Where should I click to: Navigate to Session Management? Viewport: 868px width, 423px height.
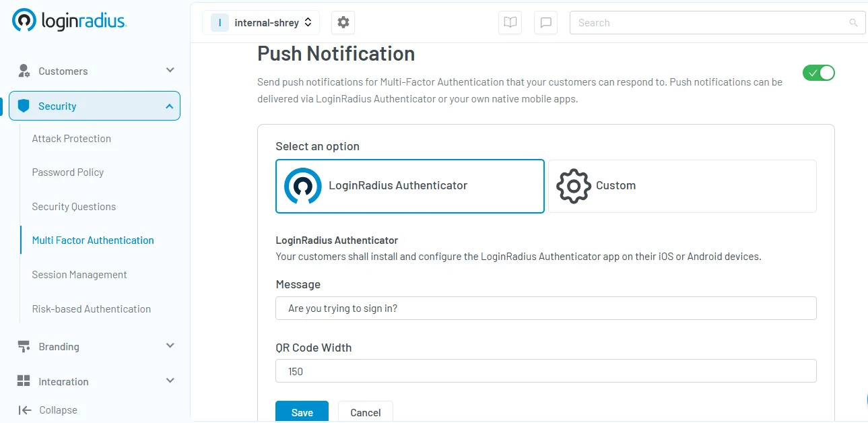click(x=79, y=274)
